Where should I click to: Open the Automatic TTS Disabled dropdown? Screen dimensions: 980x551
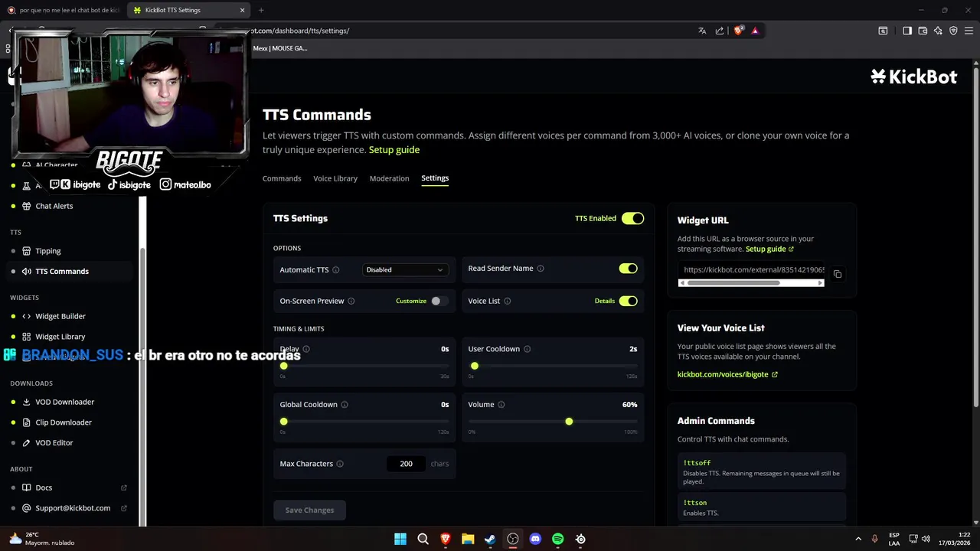(405, 269)
